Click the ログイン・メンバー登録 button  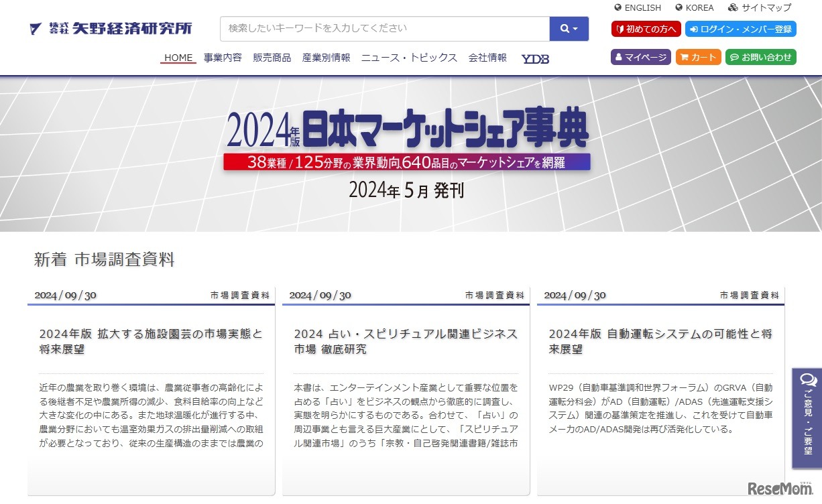pos(741,29)
